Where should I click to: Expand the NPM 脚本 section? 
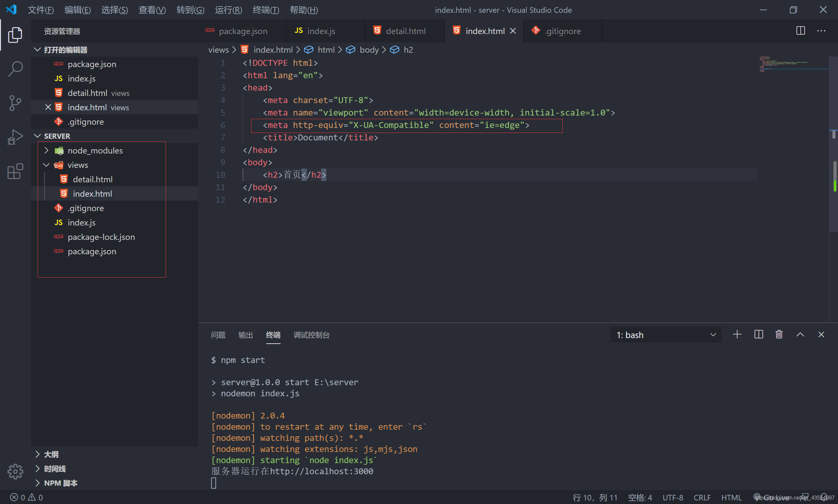(115, 483)
